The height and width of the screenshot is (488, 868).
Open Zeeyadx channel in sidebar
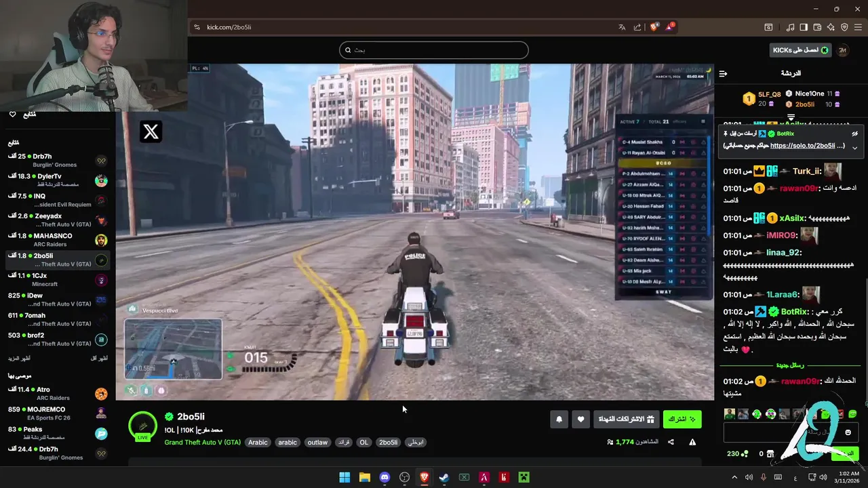click(58, 220)
